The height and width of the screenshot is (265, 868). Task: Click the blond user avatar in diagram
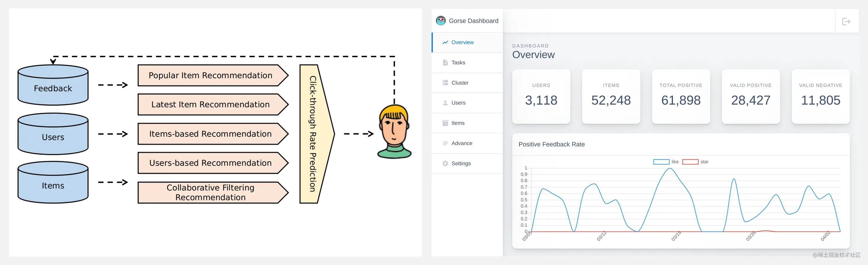394,132
